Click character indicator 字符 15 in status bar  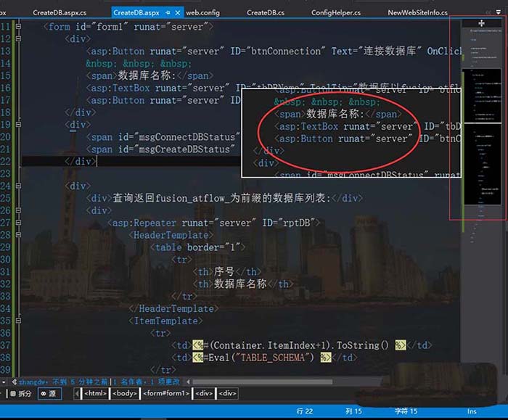[x=406, y=411]
